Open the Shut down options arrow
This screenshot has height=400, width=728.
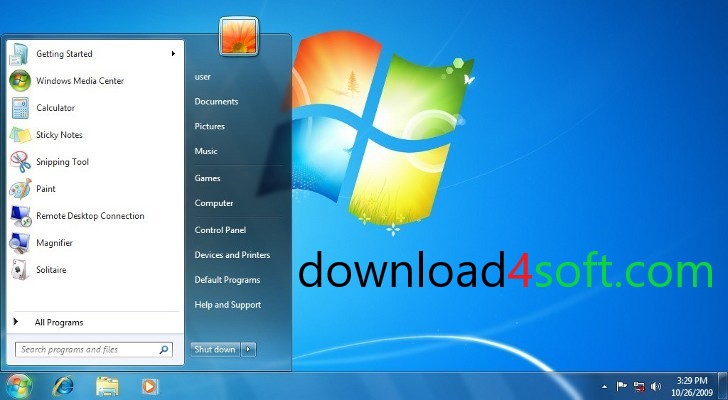249,349
